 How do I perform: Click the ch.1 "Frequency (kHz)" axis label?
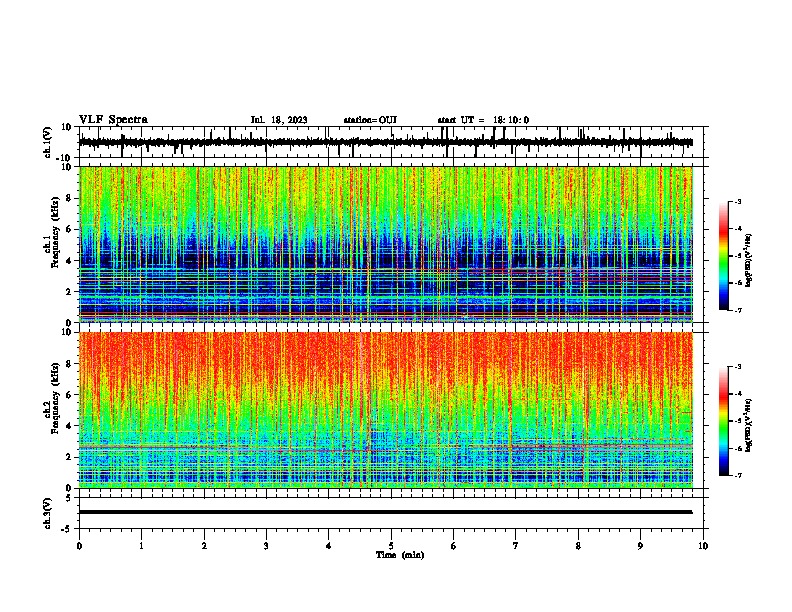(55, 232)
